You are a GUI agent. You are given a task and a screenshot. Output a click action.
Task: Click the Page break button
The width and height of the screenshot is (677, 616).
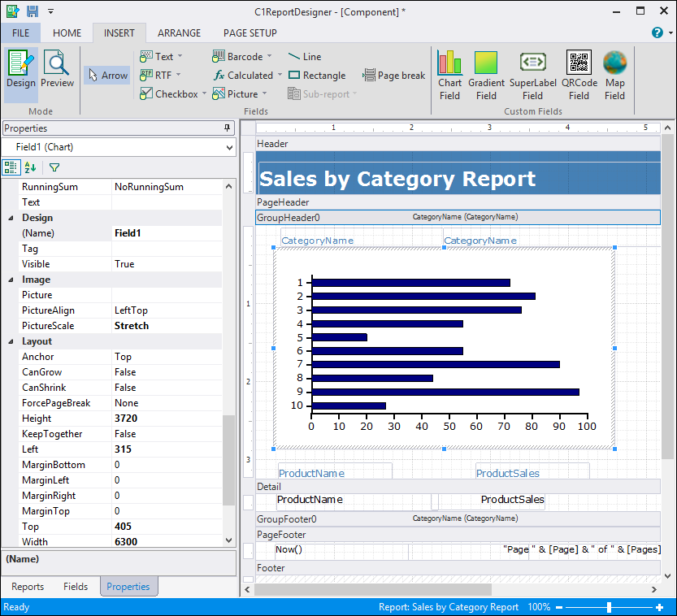394,76
